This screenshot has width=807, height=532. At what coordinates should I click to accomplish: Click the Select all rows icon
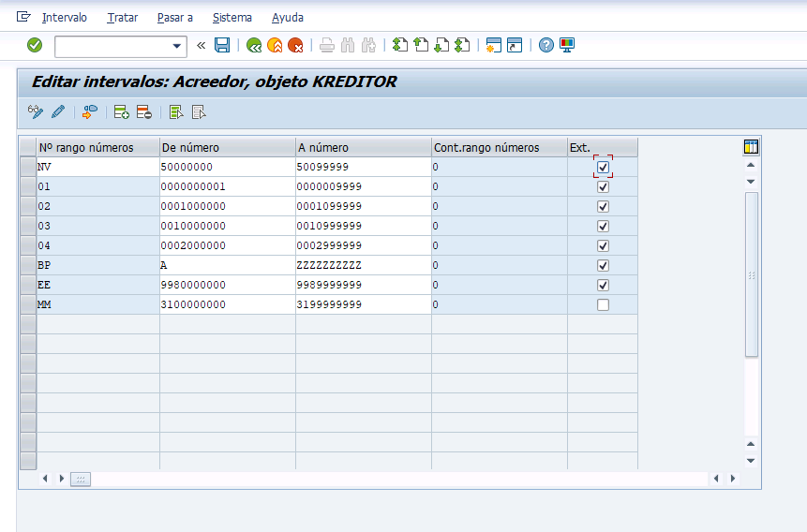coord(176,111)
